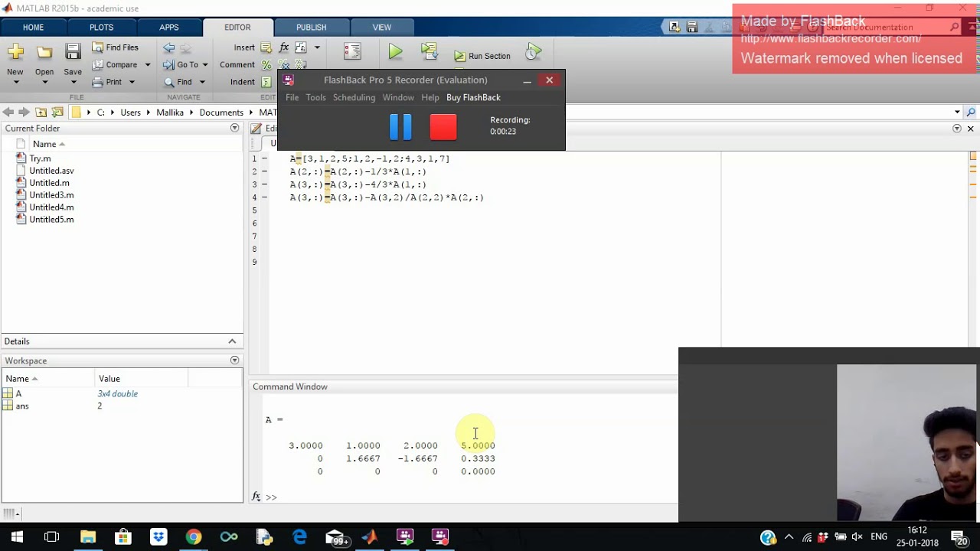
Task: Open Dropbox from taskbar
Action: [158, 536]
